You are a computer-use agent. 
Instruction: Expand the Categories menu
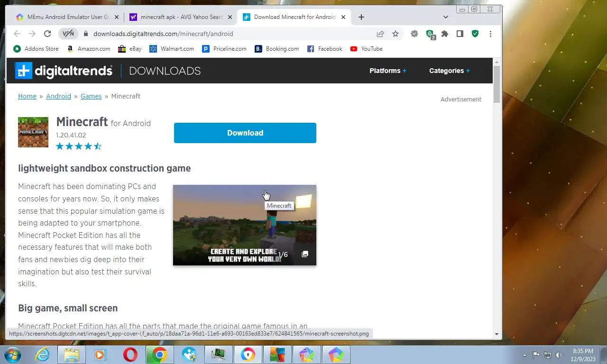click(x=450, y=71)
